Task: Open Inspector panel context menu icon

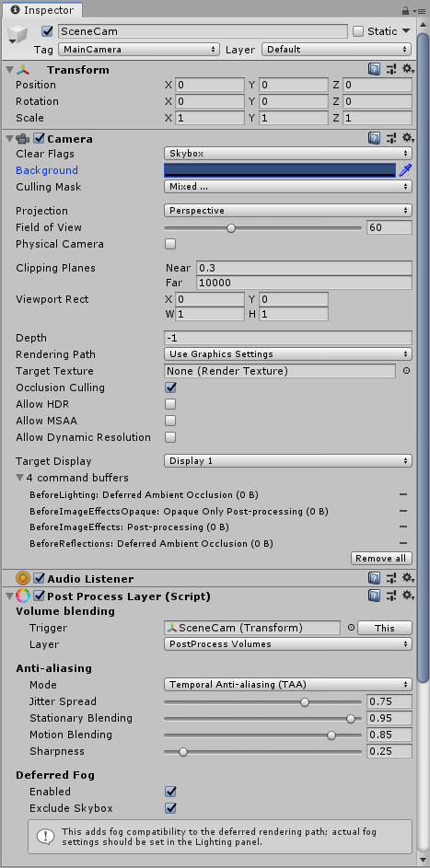Action: tap(419, 10)
